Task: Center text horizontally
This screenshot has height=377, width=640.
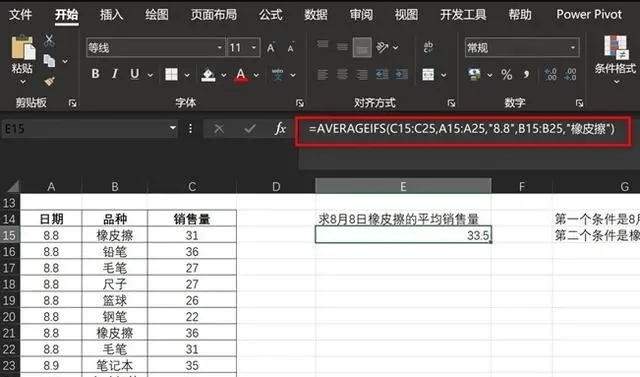Action: tap(342, 74)
